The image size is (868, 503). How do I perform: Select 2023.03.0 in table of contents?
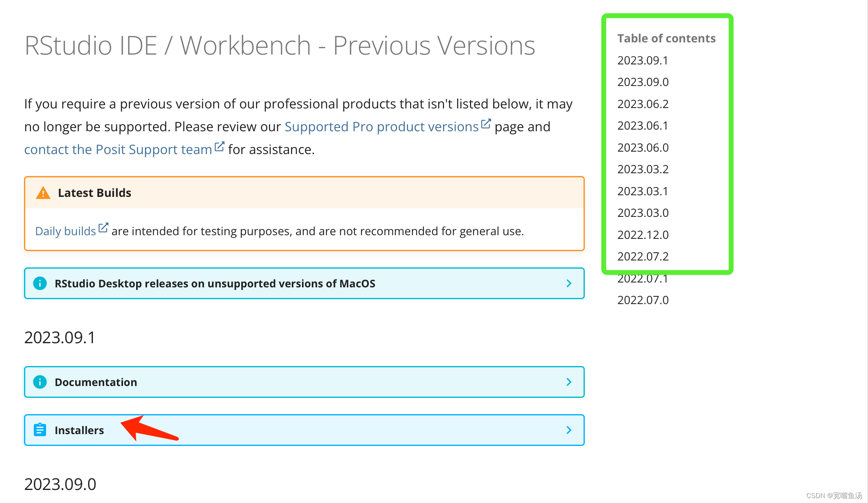click(643, 213)
